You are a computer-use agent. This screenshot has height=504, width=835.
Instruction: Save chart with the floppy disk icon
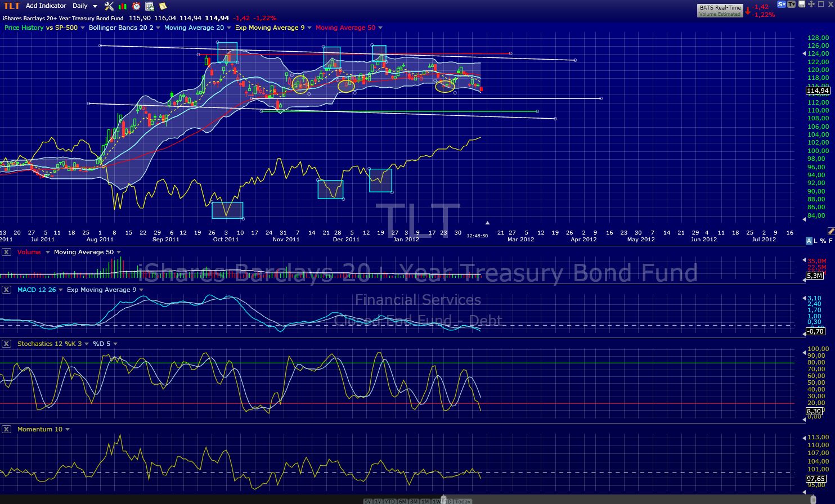(801, 4)
